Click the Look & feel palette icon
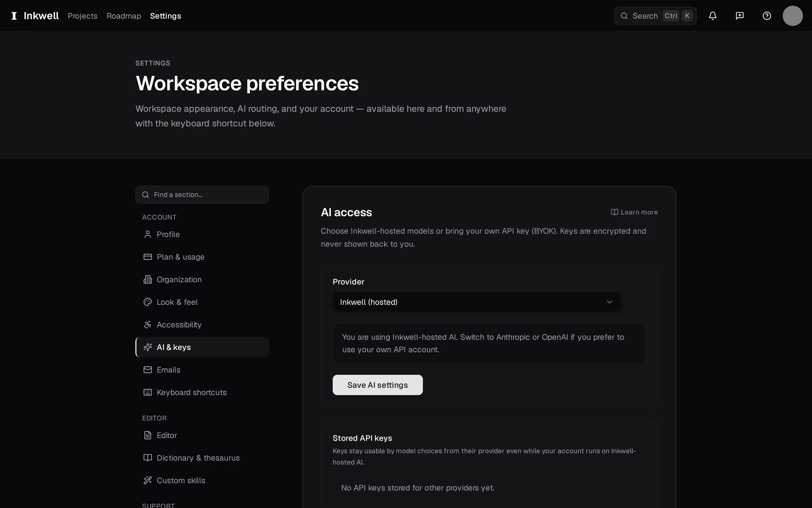 (148, 302)
